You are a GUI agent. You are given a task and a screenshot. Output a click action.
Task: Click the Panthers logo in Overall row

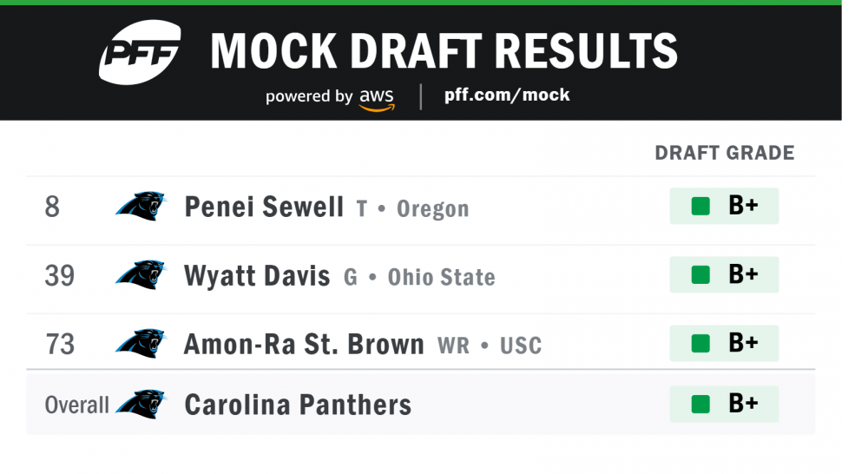[x=141, y=404]
